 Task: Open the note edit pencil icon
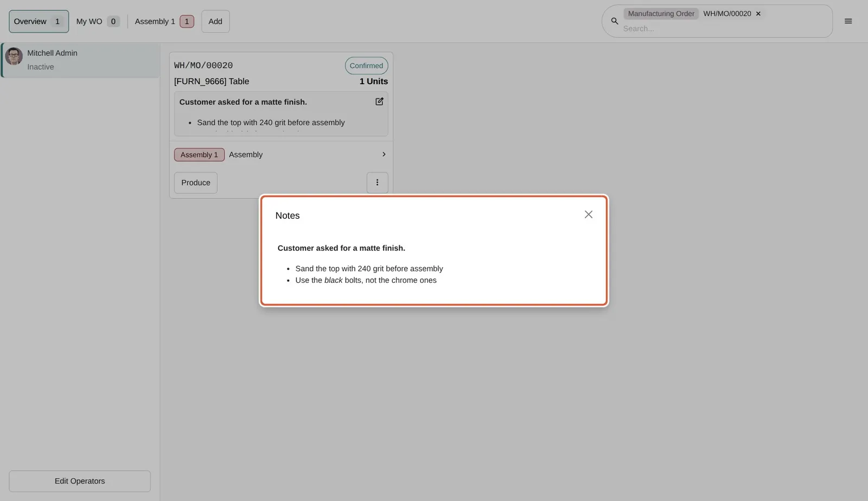coord(379,102)
